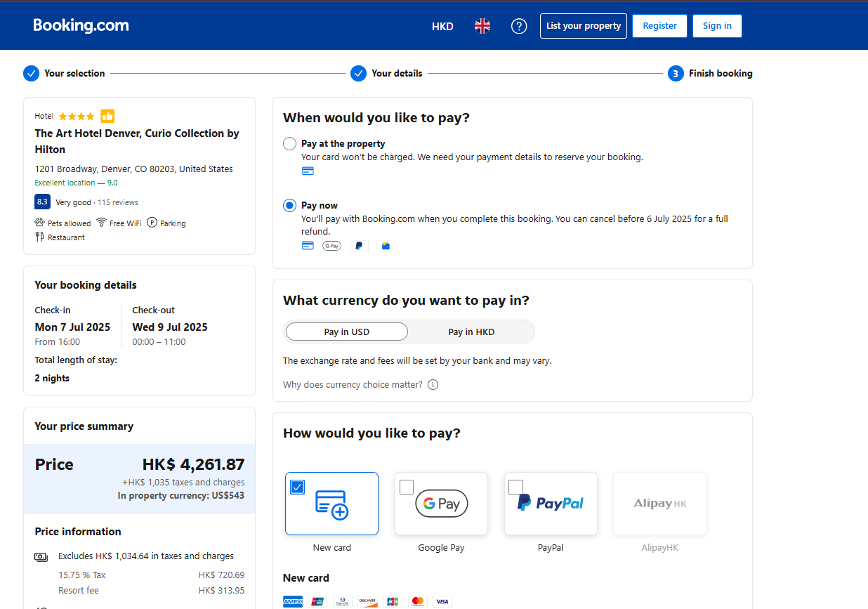Screen dimensions: 868x609
Task: Click the List your property button
Action: (x=584, y=26)
